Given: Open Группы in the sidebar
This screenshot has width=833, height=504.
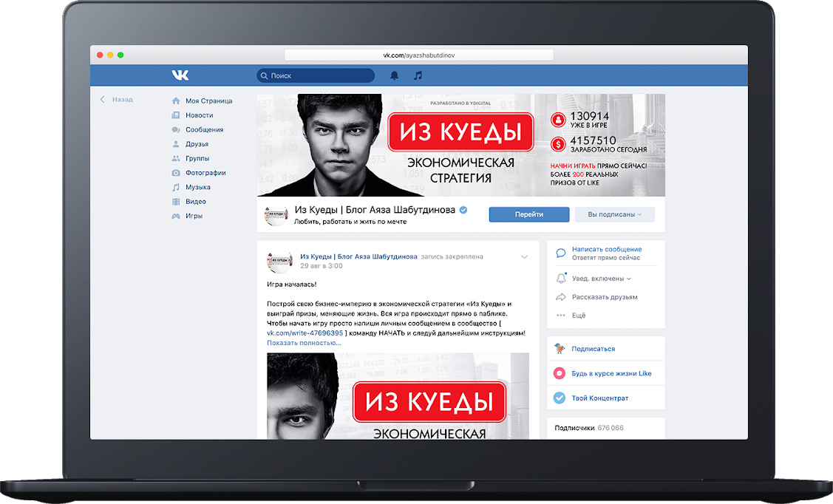Looking at the screenshot, I should (197, 158).
